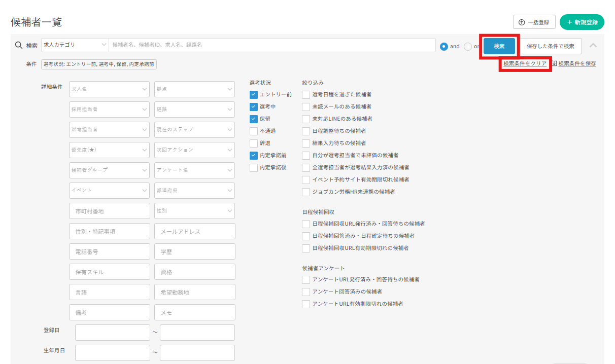
Task: Select the 'and' radio button
Action: 444,46
